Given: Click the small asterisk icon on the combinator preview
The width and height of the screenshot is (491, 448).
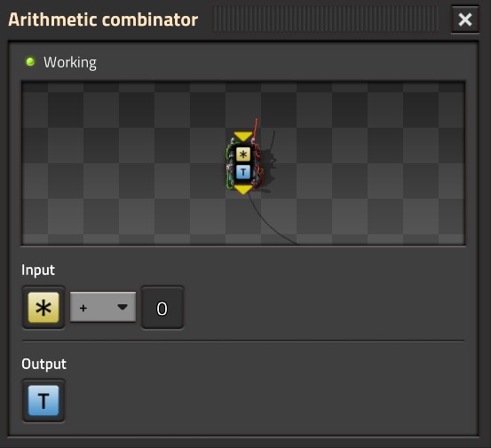Looking at the screenshot, I should pos(243,154).
